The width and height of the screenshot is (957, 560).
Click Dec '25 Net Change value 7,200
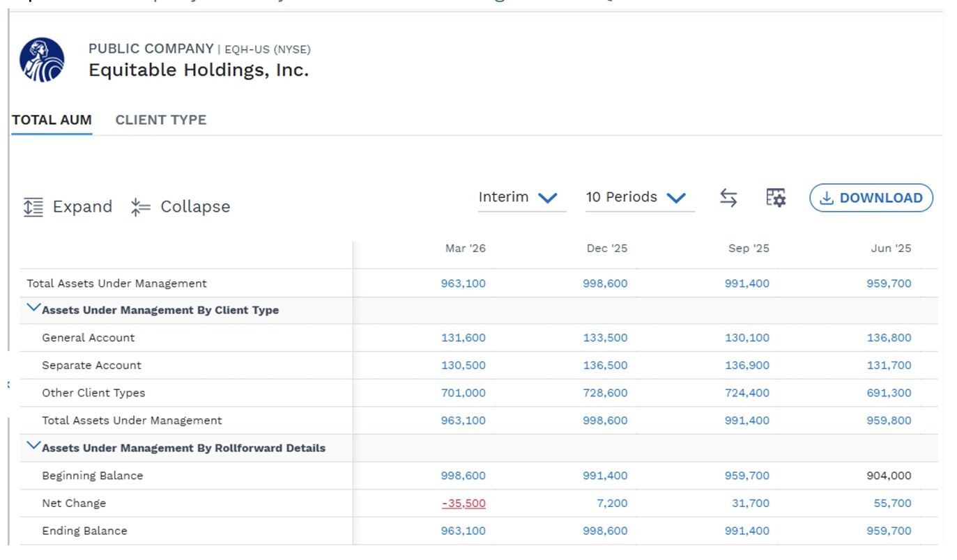tap(612, 504)
